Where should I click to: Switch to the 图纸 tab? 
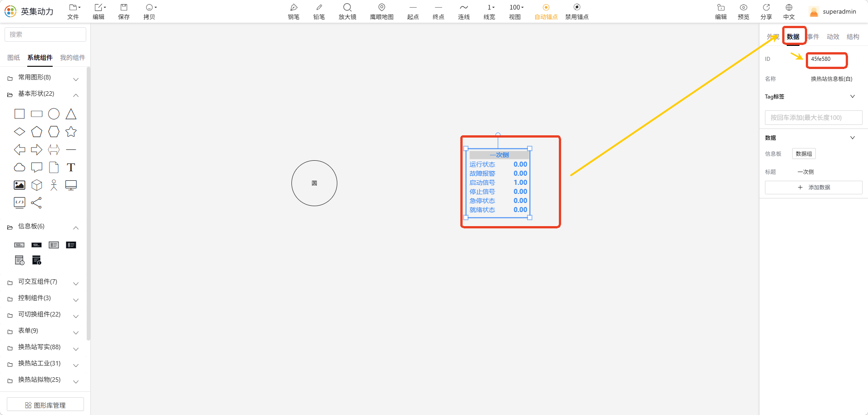14,58
